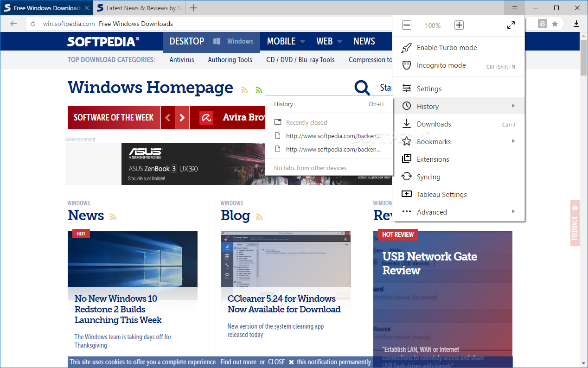Open Extensions from the browser menu
The height and width of the screenshot is (368, 588).
pyautogui.click(x=458, y=159)
